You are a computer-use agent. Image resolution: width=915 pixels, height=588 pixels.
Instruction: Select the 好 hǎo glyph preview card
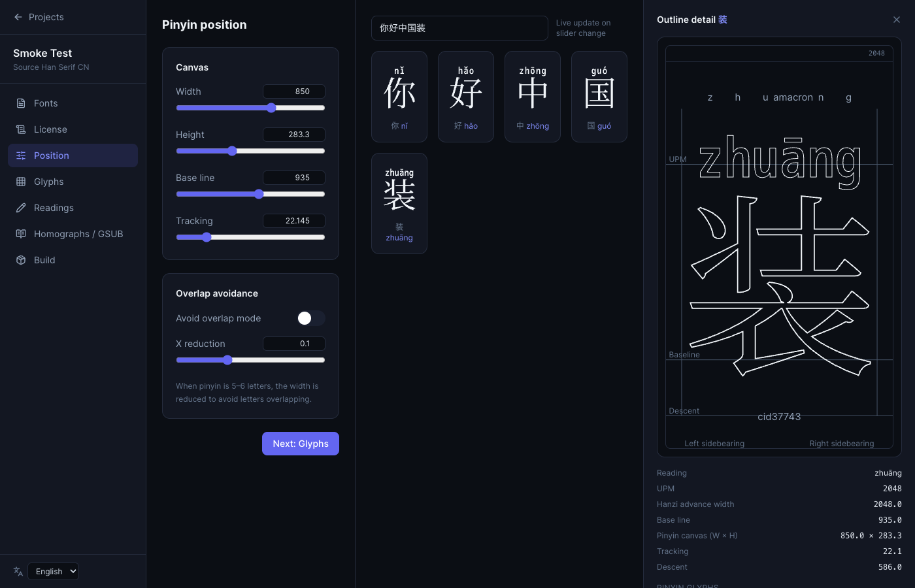coord(466,97)
